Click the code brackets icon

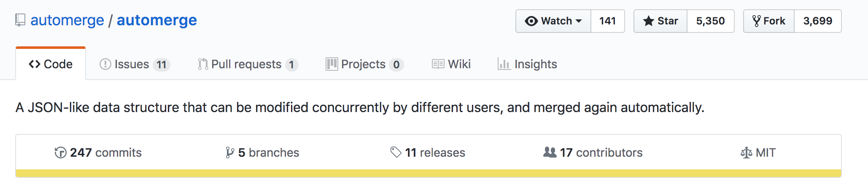click(35, 64)
